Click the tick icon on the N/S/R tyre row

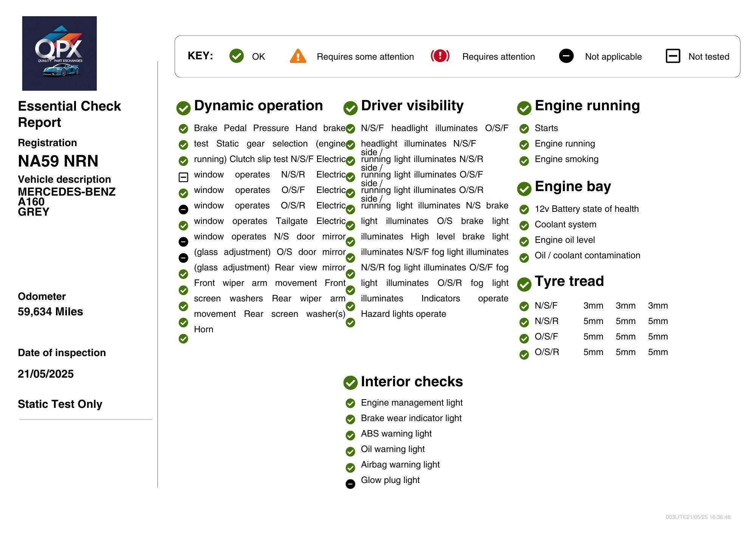[x=524, y=323]
